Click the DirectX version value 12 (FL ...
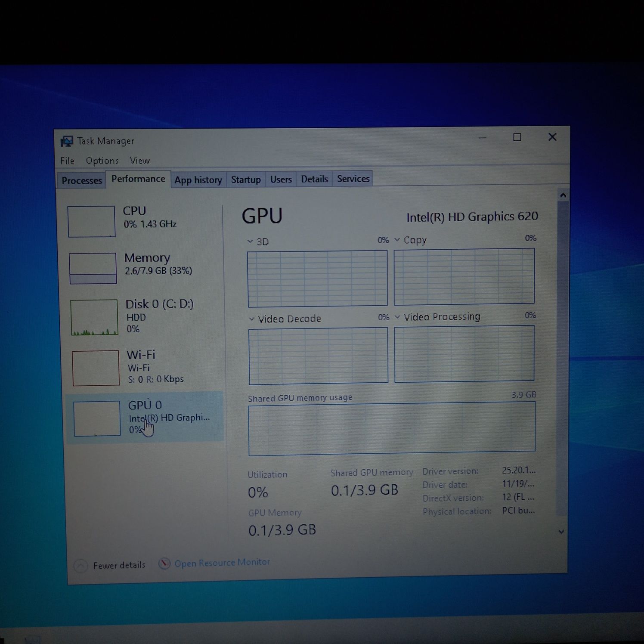 518,497
